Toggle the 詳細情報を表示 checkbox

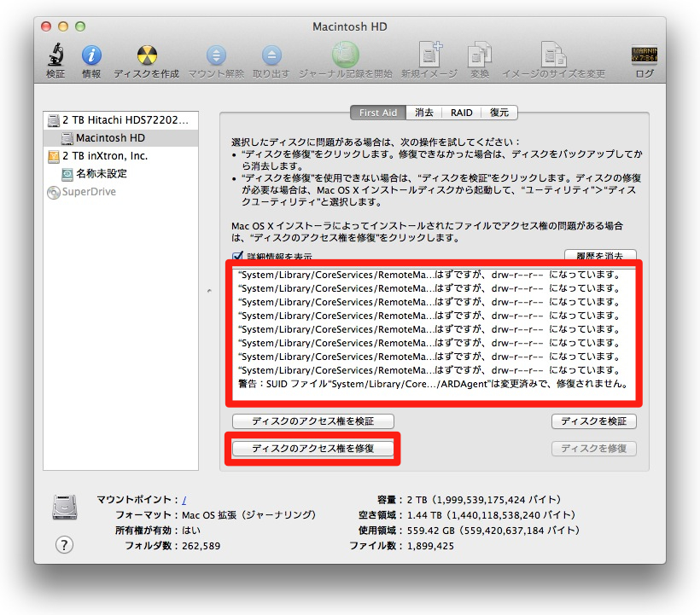click(238, 257)
